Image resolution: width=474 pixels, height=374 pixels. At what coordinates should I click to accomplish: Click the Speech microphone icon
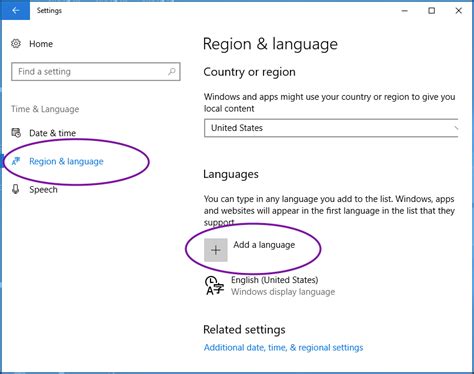click(15, 189)
